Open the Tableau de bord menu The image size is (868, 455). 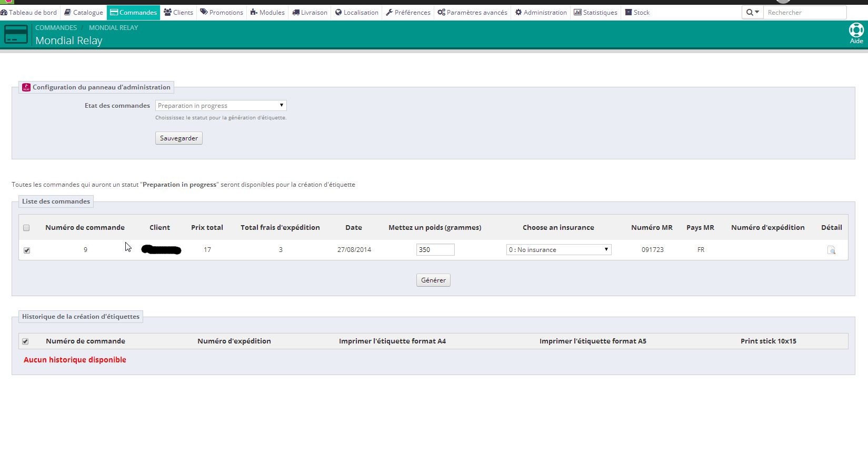(29, 12)
